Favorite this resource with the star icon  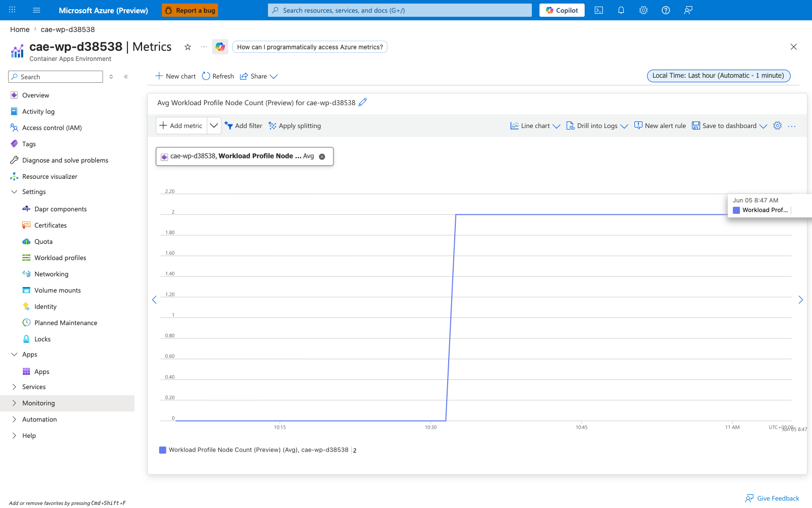[x=188, y=47]
